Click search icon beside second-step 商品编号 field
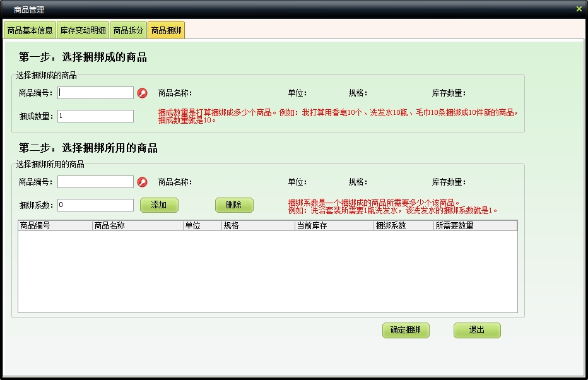This screenshot has height=380, width=588. tap(143, 182)
